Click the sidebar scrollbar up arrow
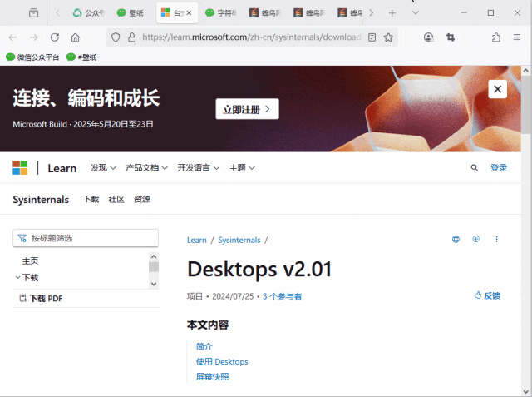 tap(154, 256)
